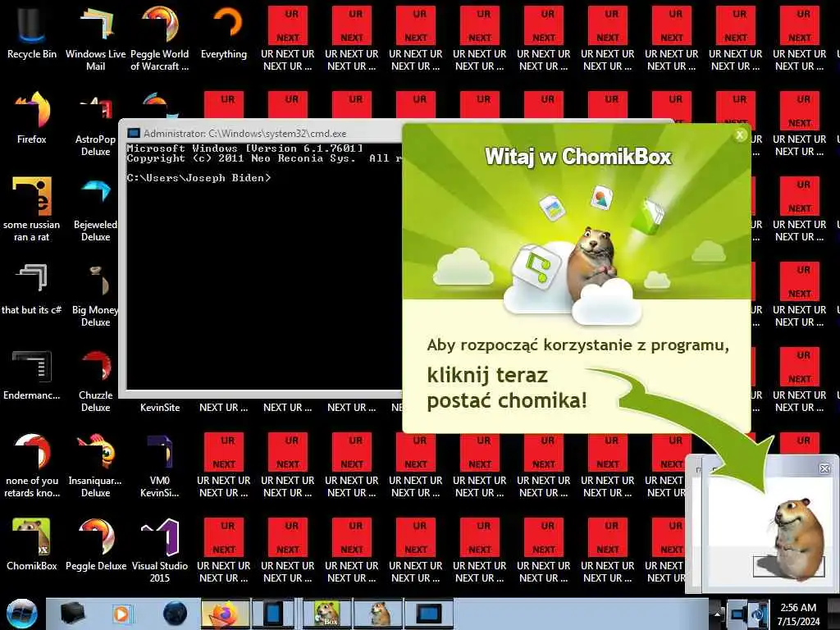Open the cmd.exe window system menu icon
840x630 pixels.
[134, 134]
